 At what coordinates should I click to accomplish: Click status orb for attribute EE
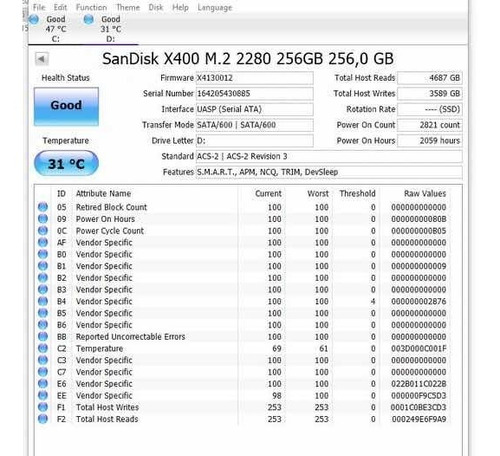click(43, 395)
